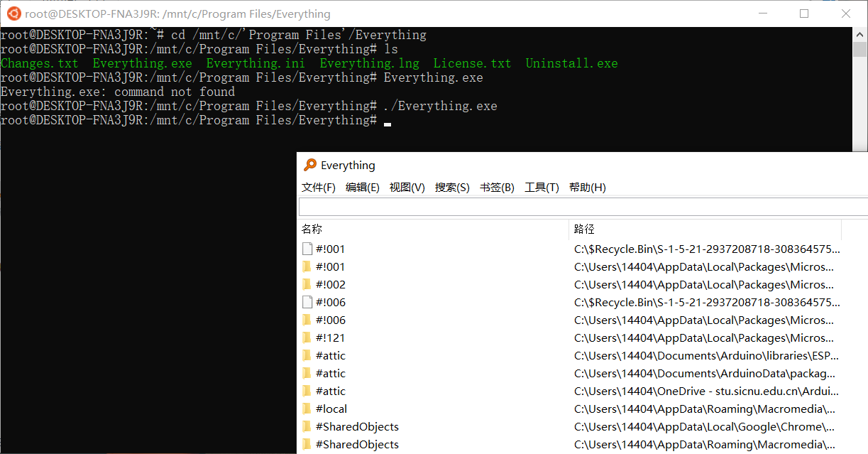Open the 帮助(H) menu
Viewport: 868px width, 454px height.
pos(586,187)
